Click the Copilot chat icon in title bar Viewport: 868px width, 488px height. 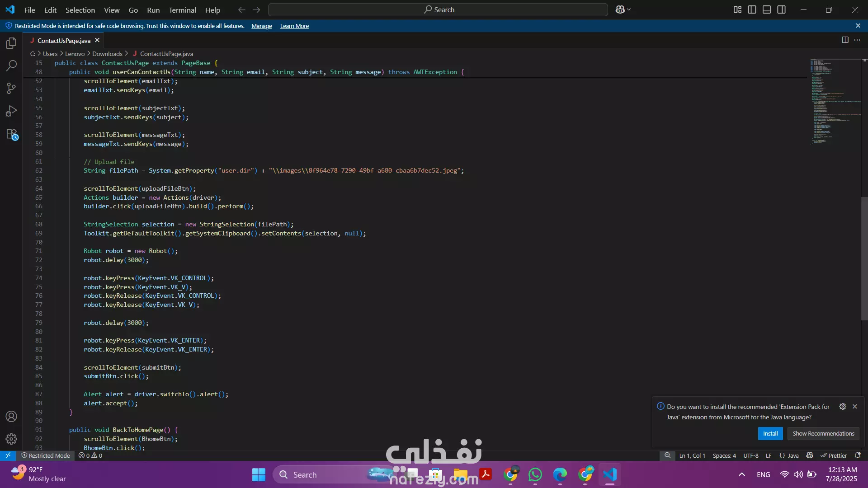[x=620, y=9]
